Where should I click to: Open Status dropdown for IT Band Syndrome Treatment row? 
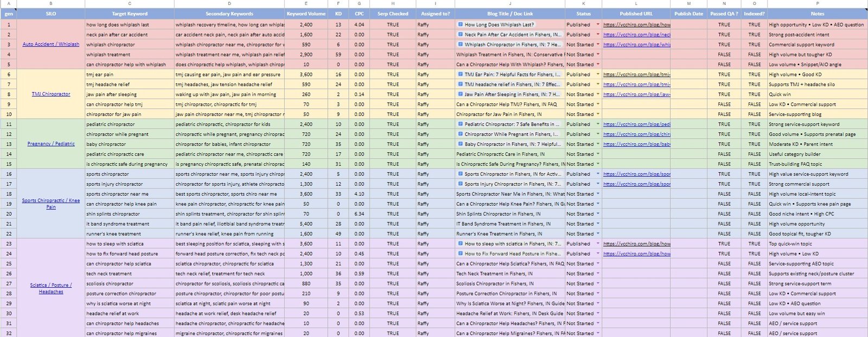598,224
